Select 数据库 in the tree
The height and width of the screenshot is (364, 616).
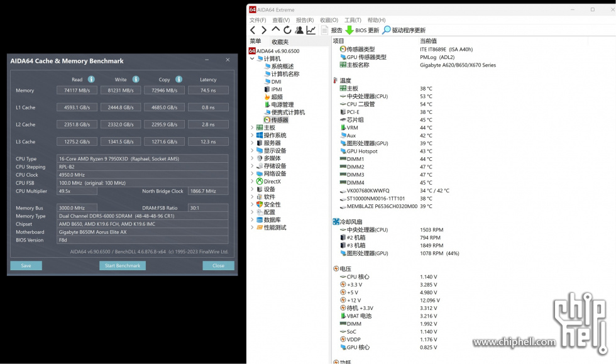tap(269, 220)
